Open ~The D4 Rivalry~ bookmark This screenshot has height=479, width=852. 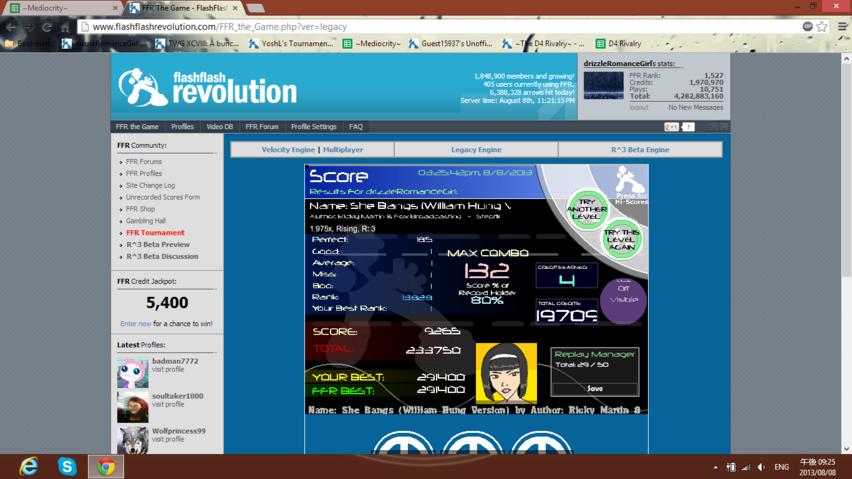[543, 43]
